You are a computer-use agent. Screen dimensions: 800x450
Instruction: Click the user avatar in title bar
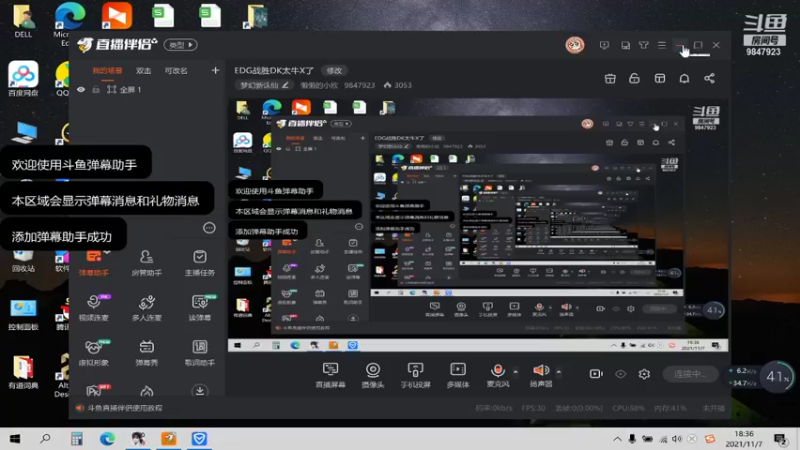coord(575,45)
